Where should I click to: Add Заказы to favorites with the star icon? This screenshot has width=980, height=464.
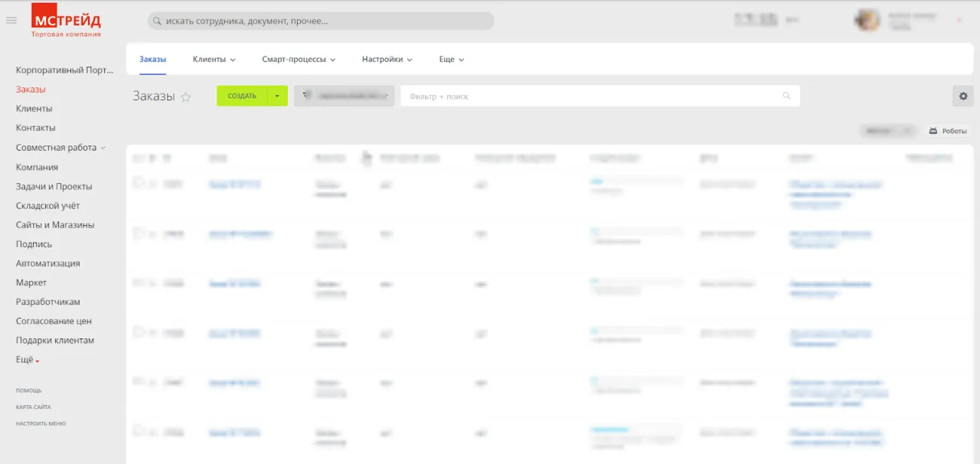click(x=185, y=97)
